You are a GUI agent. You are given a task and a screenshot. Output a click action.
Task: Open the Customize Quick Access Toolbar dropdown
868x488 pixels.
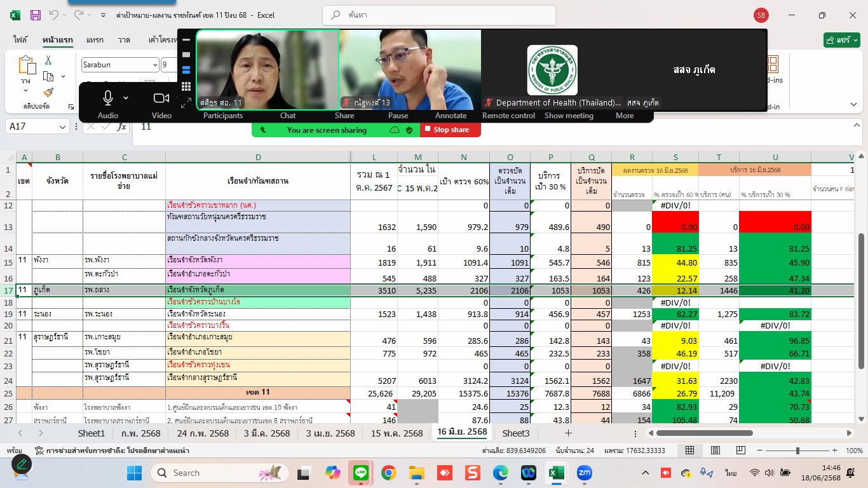(104, 15)
